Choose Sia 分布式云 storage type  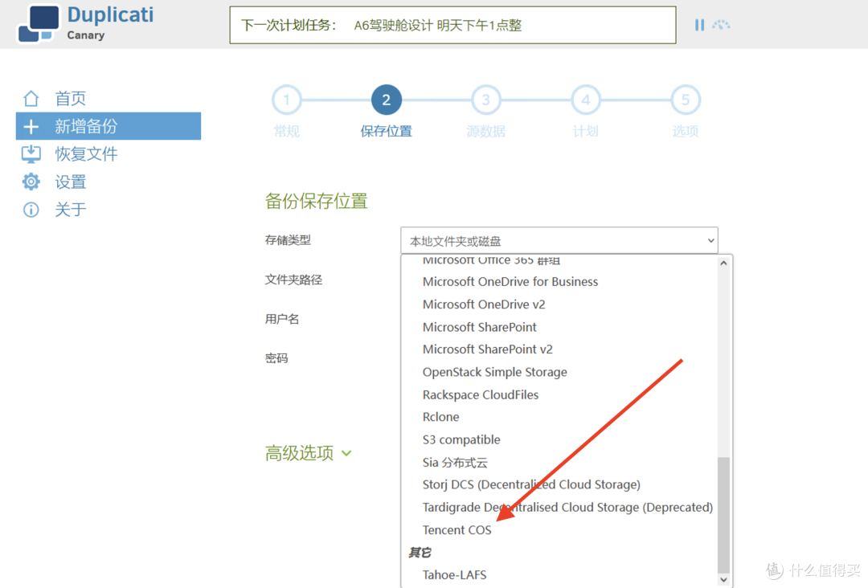(x=454, y=462)
